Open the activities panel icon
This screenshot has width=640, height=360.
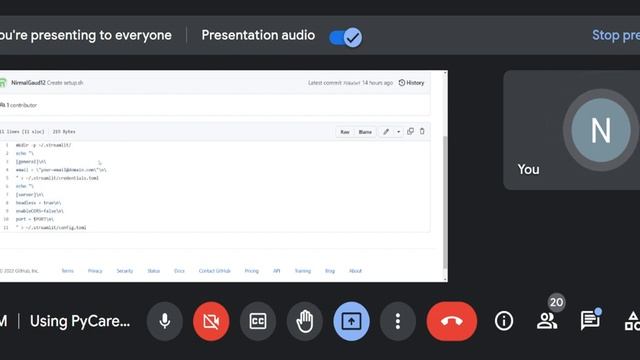click(632, 321)
